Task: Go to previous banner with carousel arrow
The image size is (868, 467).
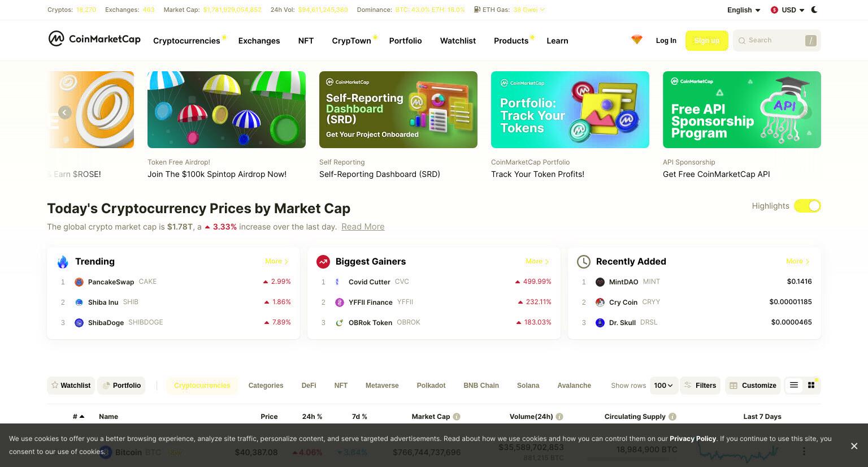Action: pos(65,113)
